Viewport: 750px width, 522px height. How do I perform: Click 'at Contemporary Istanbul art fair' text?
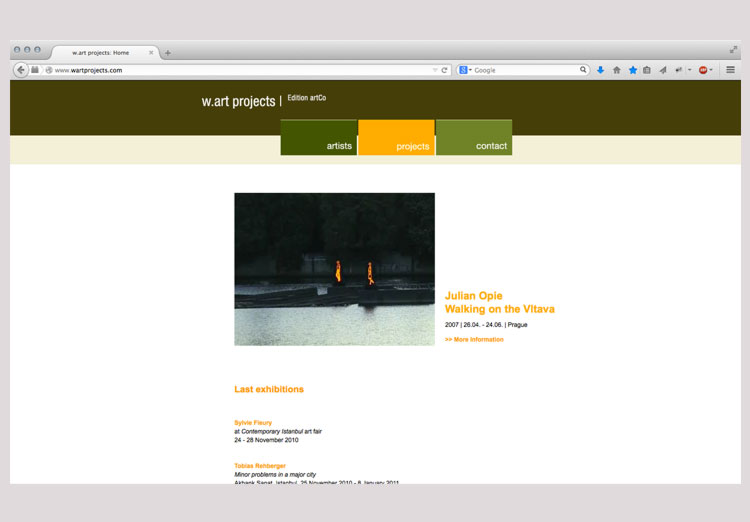click(278, 432)
